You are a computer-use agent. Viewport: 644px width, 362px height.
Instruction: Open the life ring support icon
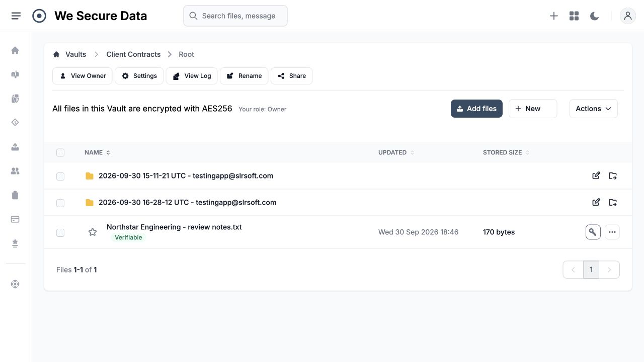[x=15, y=284]
